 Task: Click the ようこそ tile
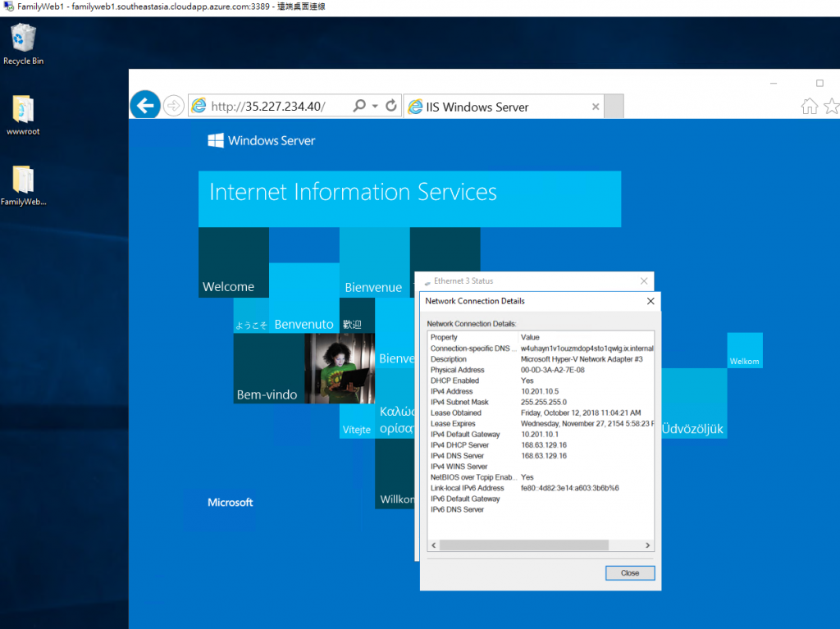click(x=251, y=316)
